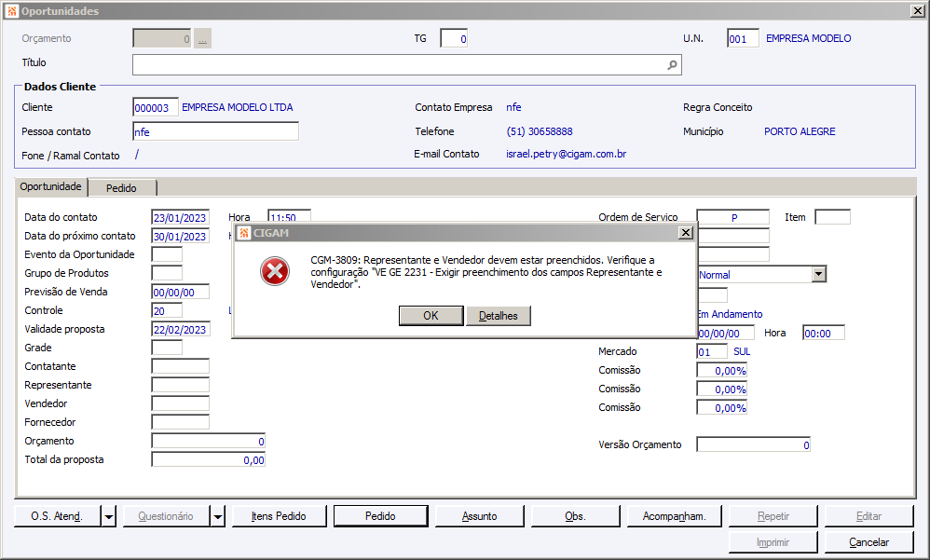The width and height of the screenshot is (930, 560).
Task: Close the CIGAM error dialog
Action: coord(685,233)
